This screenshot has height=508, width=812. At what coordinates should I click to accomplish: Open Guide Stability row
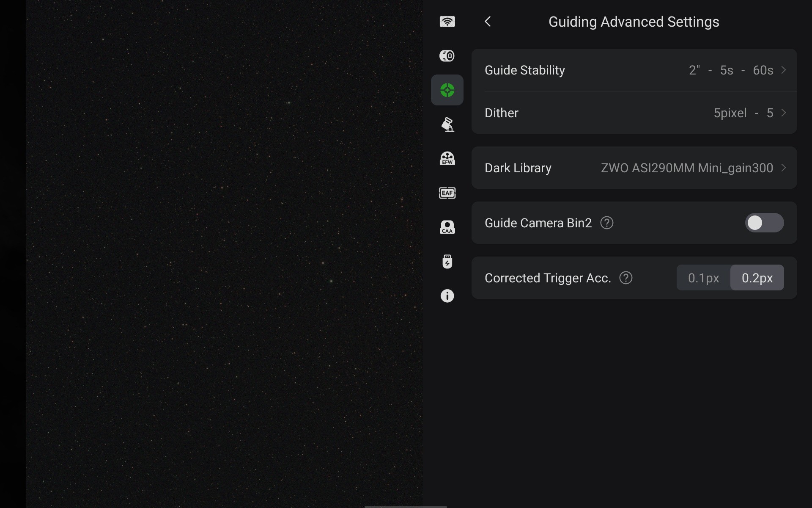click(634, 70)
